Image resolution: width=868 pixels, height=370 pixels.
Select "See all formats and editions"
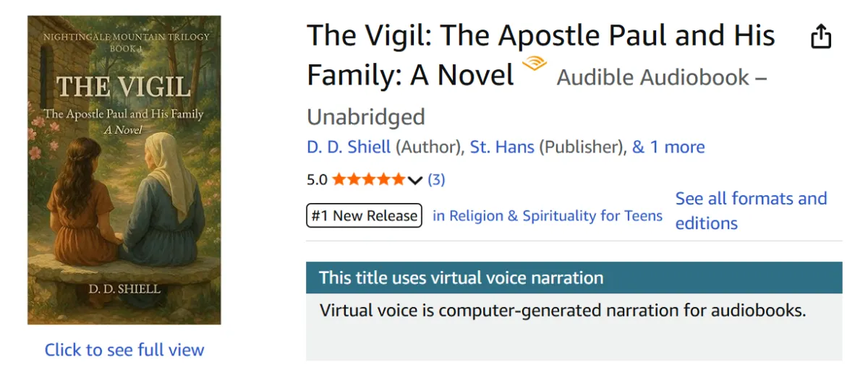pyautogui.click(x=751, y=210)
